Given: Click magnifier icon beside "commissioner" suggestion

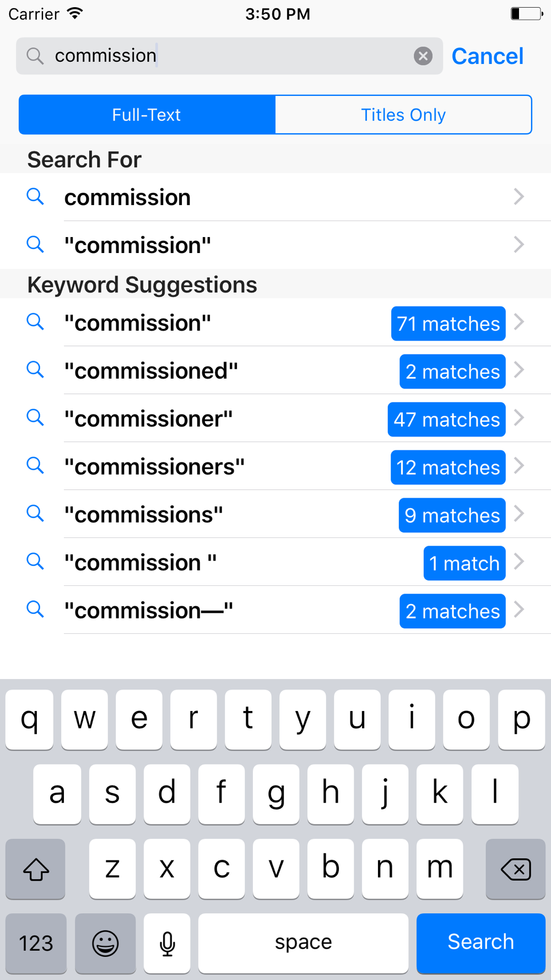Looking at the screenshot, I should point(35,418).
